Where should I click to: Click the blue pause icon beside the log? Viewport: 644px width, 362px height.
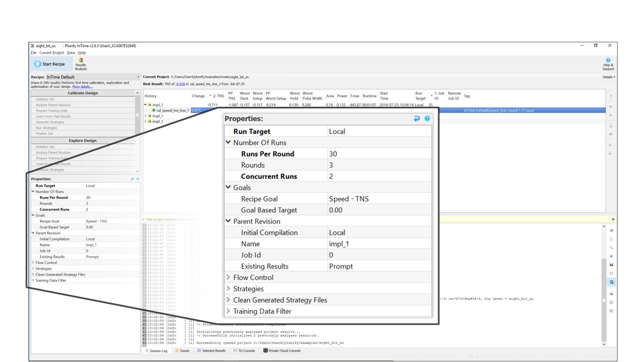(611, 256)
